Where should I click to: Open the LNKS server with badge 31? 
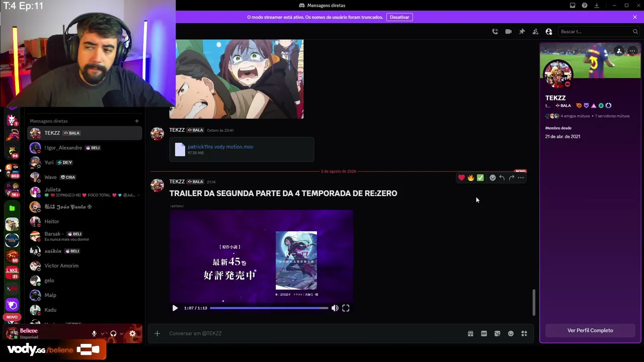click(12, 273)
